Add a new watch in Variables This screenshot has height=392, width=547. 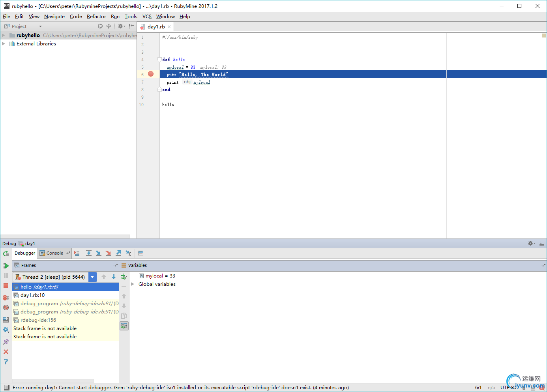(124, 276)
